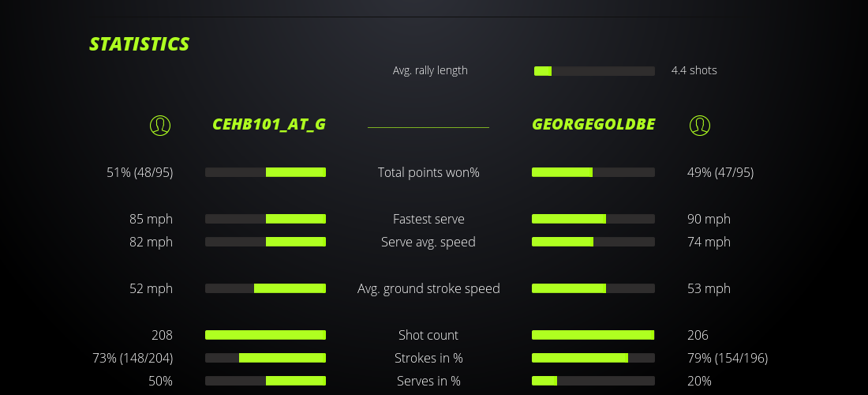Click GEORGEGOLDBE's Strokes in % bar
The image size is (868, 395).
[593, 358]
